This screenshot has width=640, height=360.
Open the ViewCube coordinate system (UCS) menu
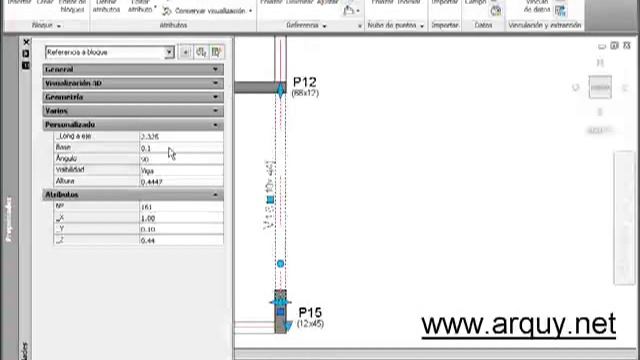point(600,131)
